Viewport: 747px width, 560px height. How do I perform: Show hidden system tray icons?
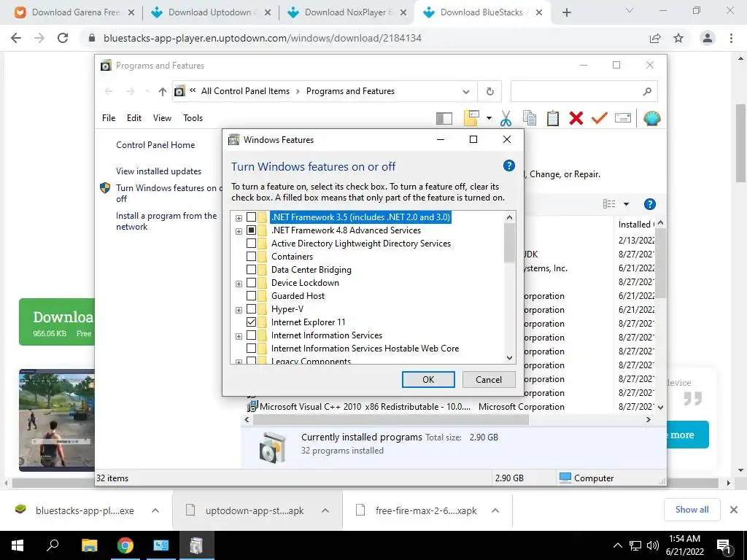tap(617, 545)
